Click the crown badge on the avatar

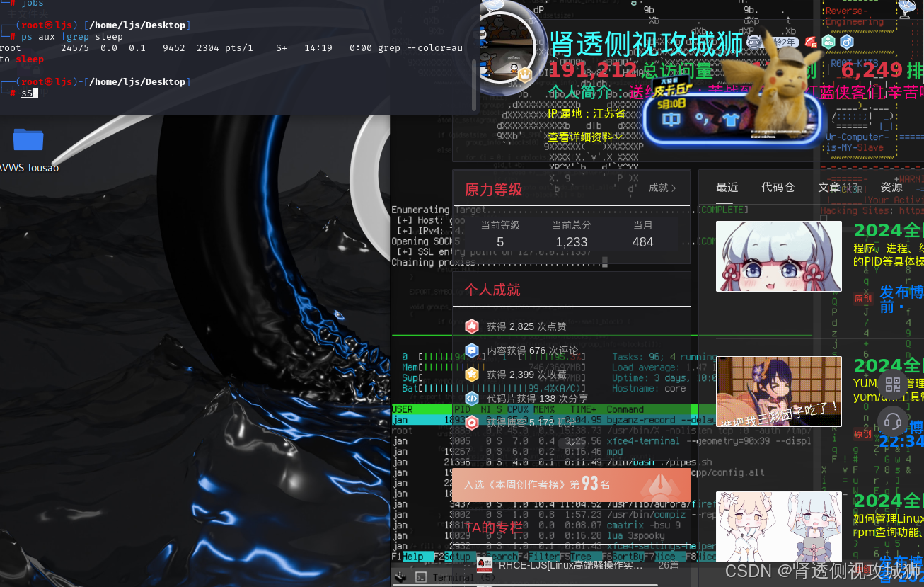525,74
